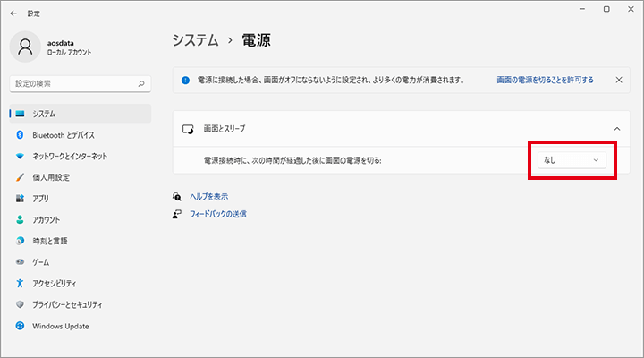644x358 pixels.
Task: Collapse the 画面とスリープ section
Action: pos(616,129)
